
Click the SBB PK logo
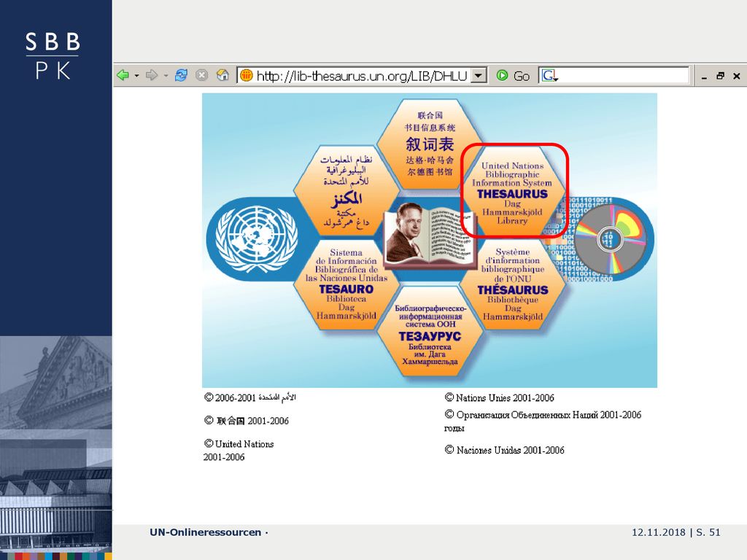pos(53,55)
